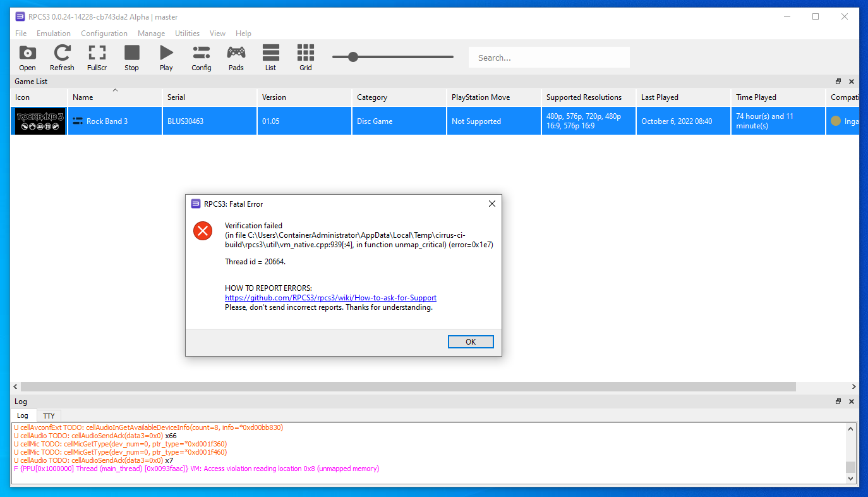Screen dimensions: 868x497
Task: Click the Search field
Action: click(x=548, y=57)
